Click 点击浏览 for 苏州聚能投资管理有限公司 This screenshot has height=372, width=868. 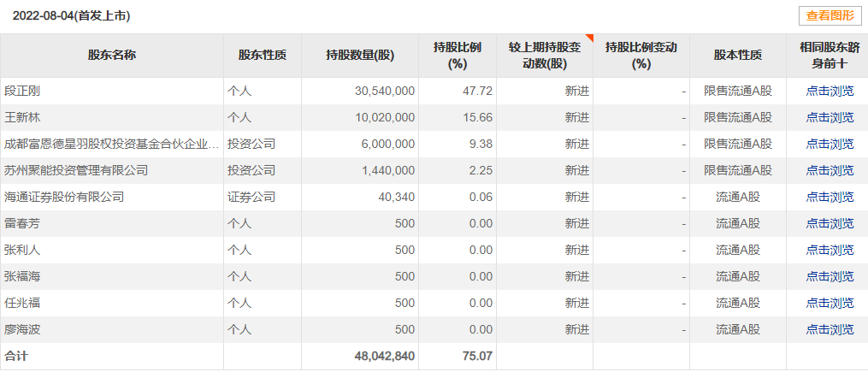point(830,170)
